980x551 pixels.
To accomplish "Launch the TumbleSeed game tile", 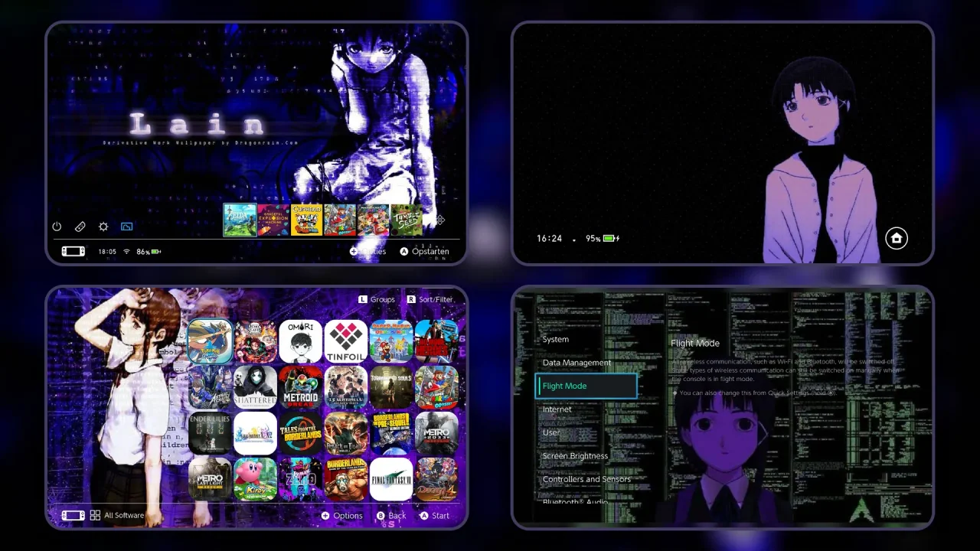I will [x=407, y=220].
